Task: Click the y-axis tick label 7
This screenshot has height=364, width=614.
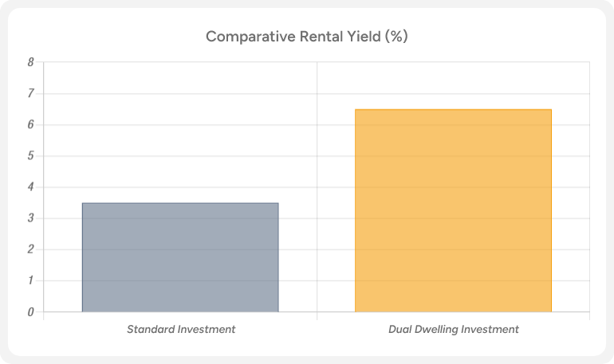Action: [30, 93]
